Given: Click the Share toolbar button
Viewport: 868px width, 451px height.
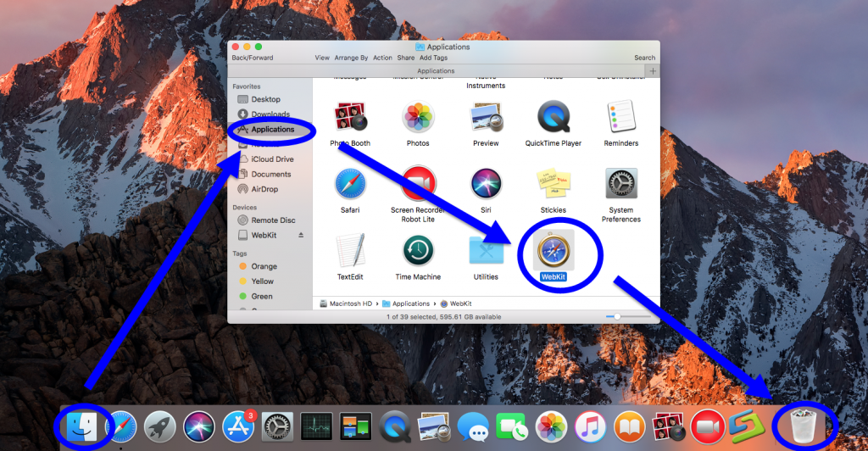Looking at the screenshot, I should point(405,58).
